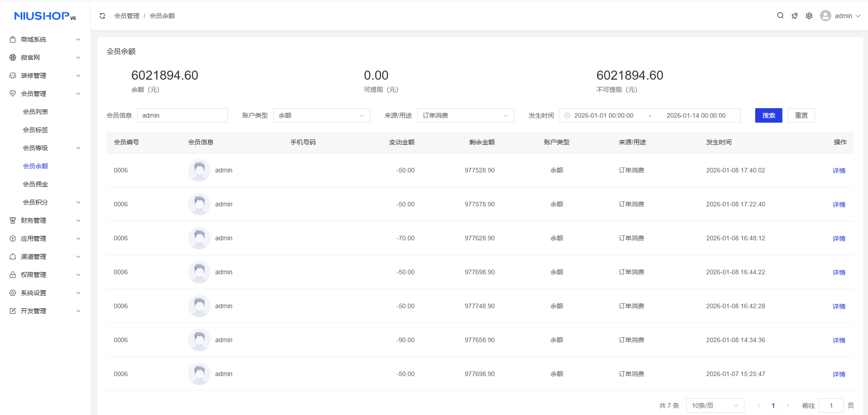Viewport: 868px width, 415px height.
Task: Click the rocket icon in top bar
Action: coord(795,16)
